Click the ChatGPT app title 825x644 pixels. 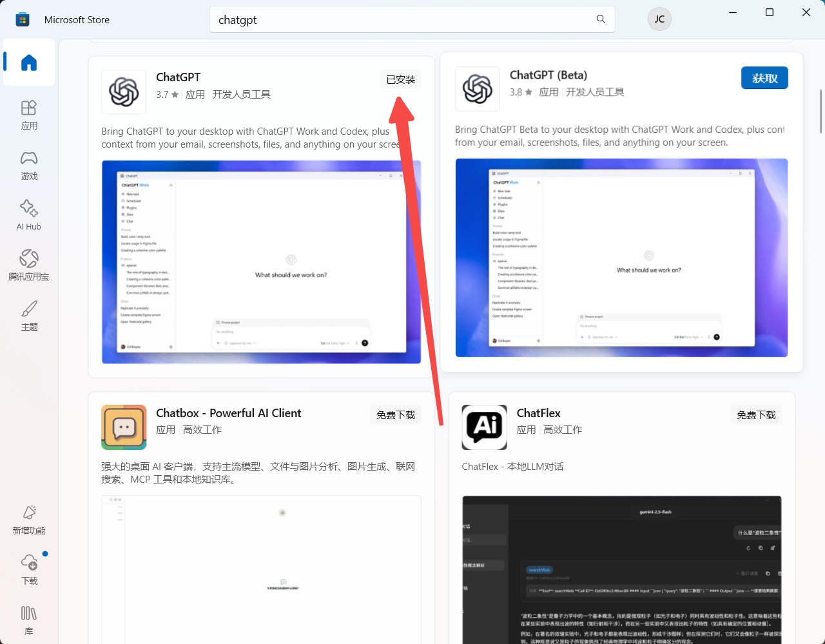click(178, 77)
